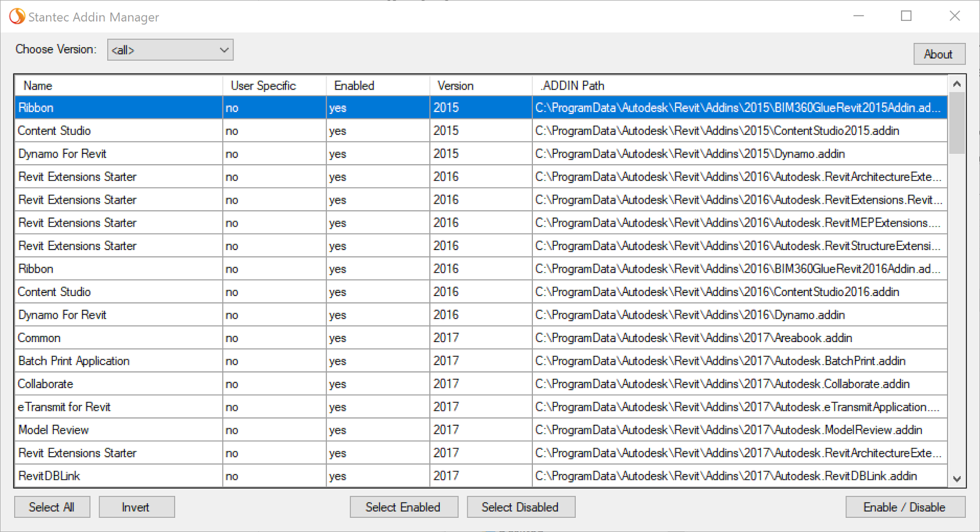Click the eTransmitApplication path cell
Image resolution: width=980 pixels, height=532 pixels.
coord(740,407)
